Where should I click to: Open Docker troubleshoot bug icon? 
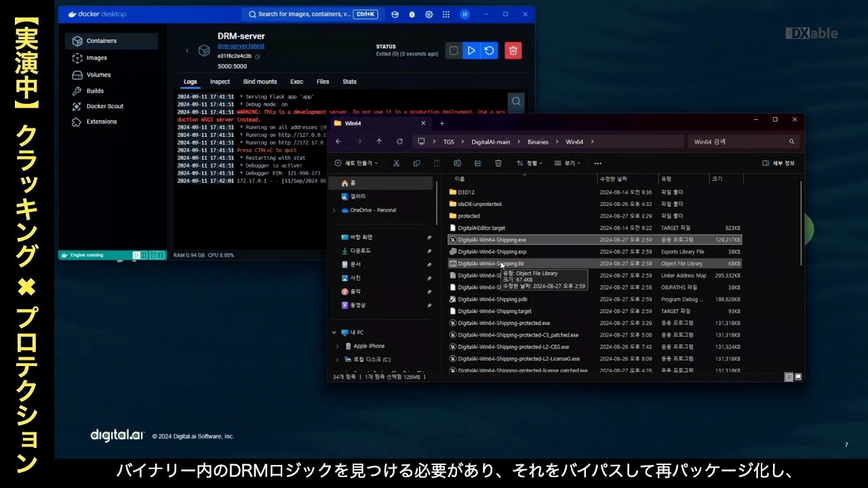click(412, 14)
